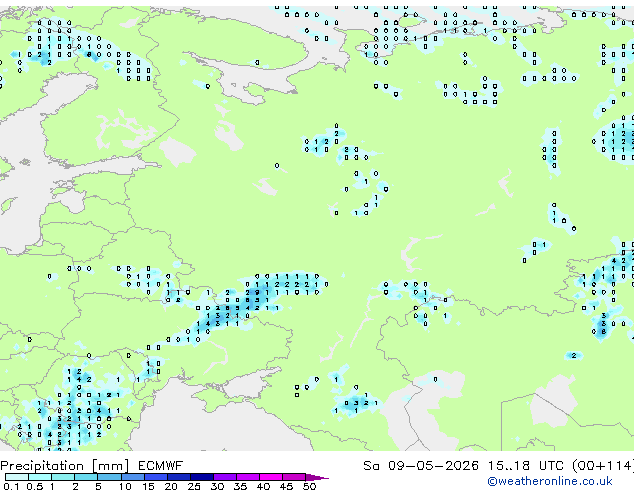
Task: Click the '10' legend scale label
Action: pos(125,486)
